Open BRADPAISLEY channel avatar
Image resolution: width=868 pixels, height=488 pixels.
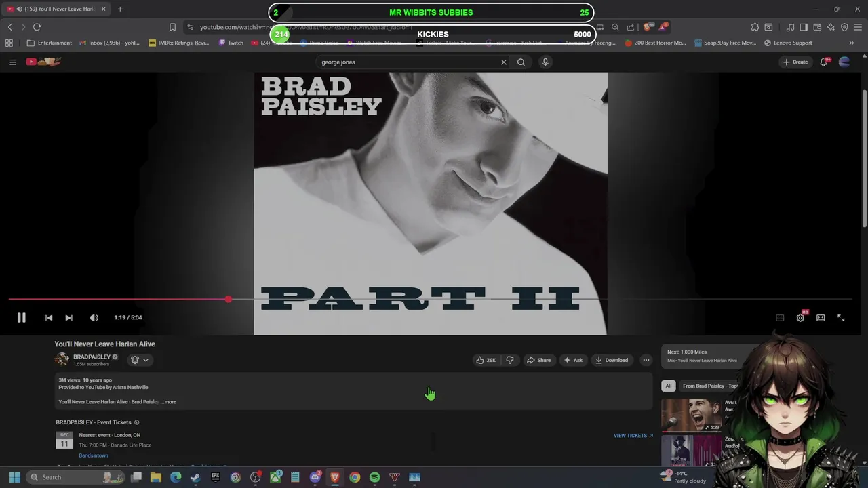pos(62,360)
